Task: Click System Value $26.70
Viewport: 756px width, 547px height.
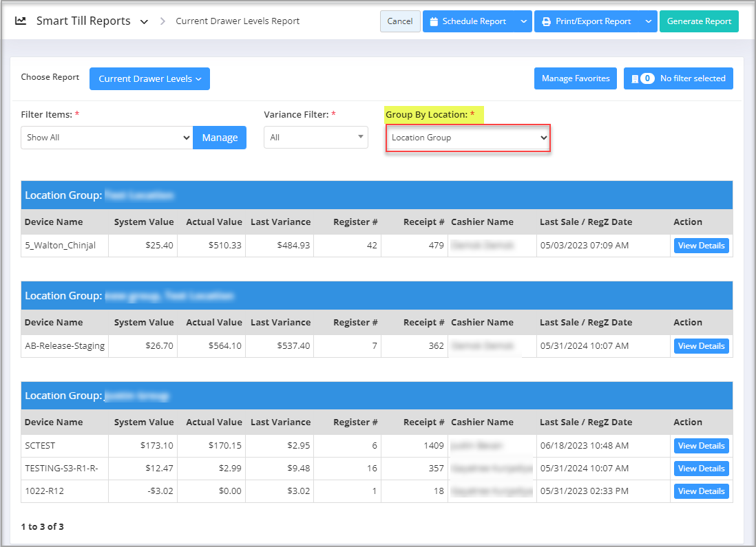Action: click(159, 346)
